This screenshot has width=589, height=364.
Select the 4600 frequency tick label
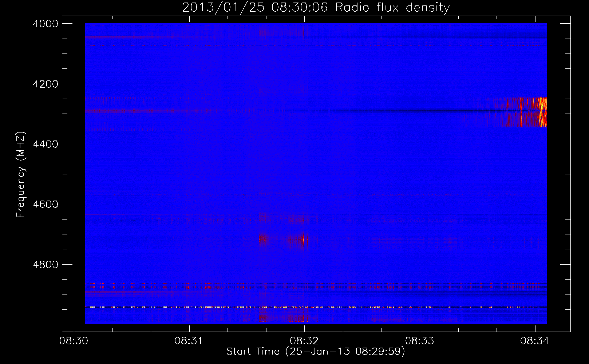(x=46, y=204)
